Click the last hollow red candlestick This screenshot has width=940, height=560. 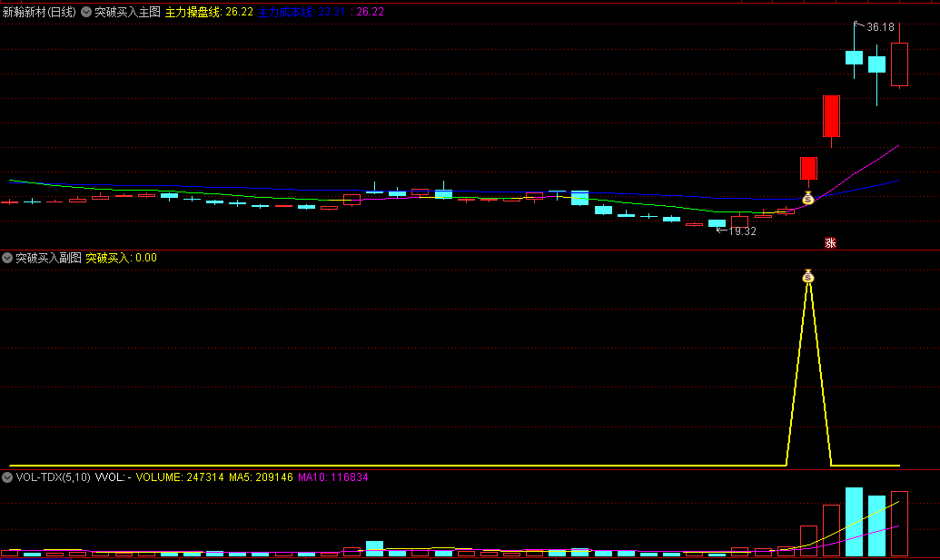899,64
